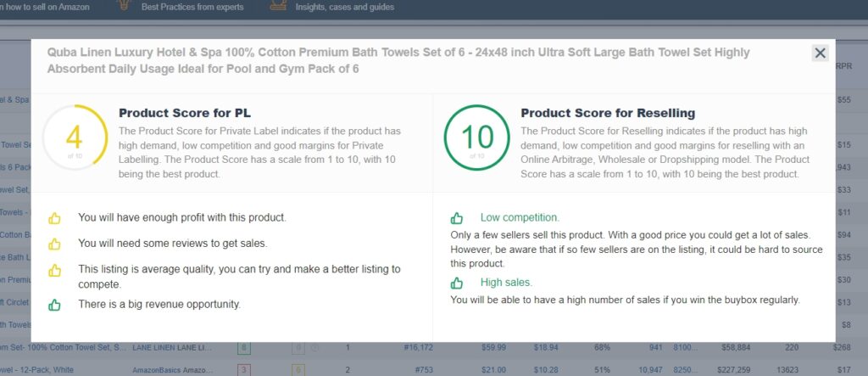Click the icon beside Insights, cases and guides
This screenshot has width=868, height=376.
point(278,6)
